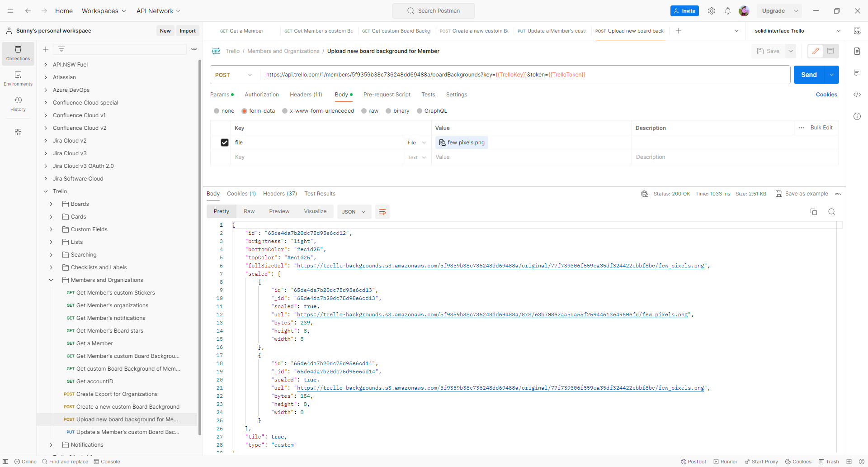Switch to the Authorization tab
The image size is (868, 467).
(x=262, y=95)
